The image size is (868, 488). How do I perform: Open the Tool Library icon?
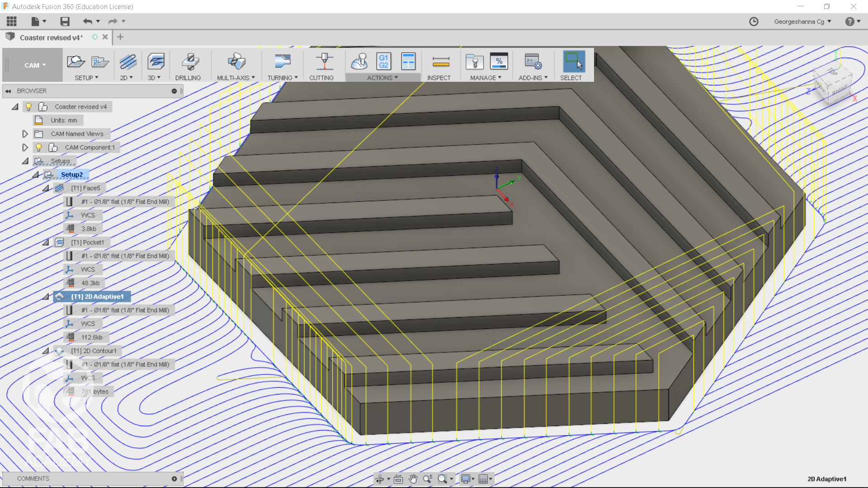[x=475, y=61]
